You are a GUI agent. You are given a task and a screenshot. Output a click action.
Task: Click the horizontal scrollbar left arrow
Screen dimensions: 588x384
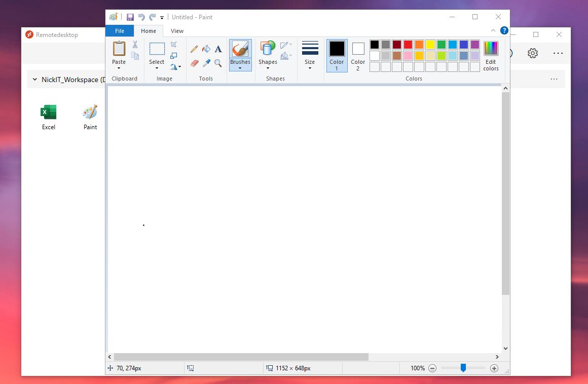click(110, 357)
